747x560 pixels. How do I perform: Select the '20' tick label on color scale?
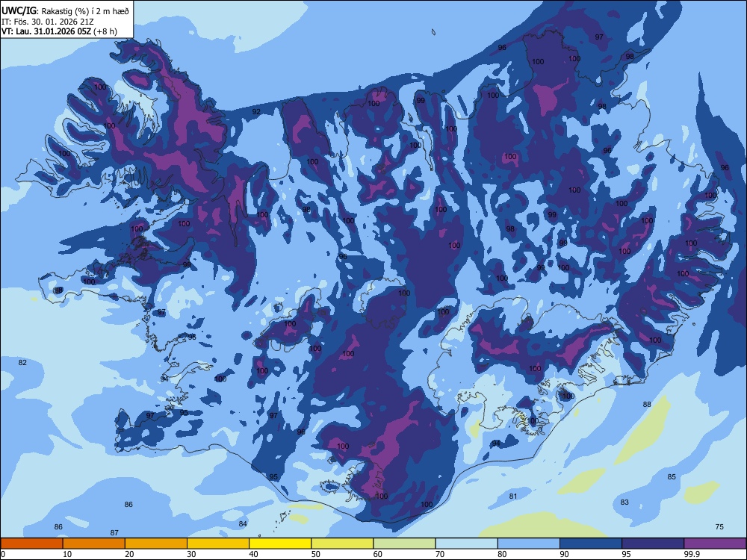coord(129,554)
